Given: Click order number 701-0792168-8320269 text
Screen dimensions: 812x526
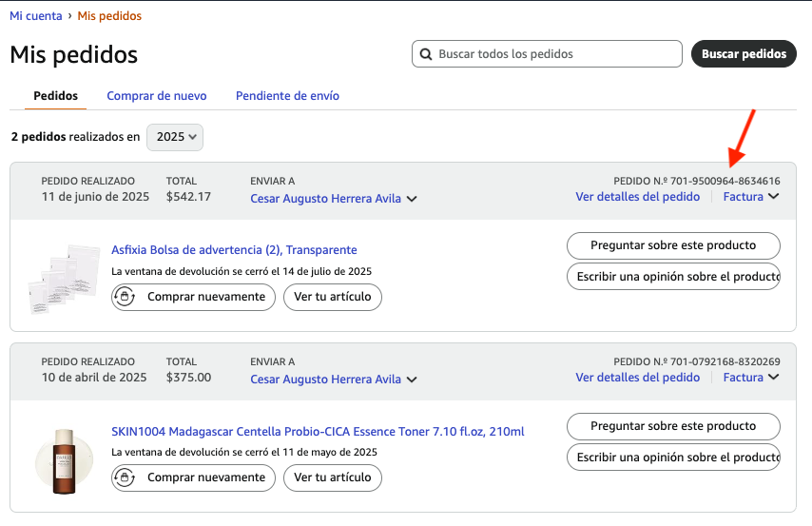Looking at the screenshot, I should pos(725,361).
